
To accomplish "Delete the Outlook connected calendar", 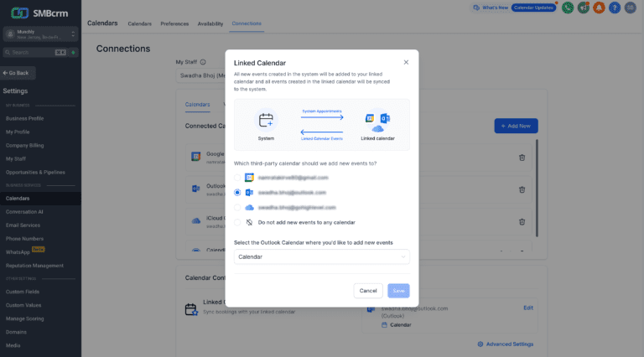I will coord(522,189).
